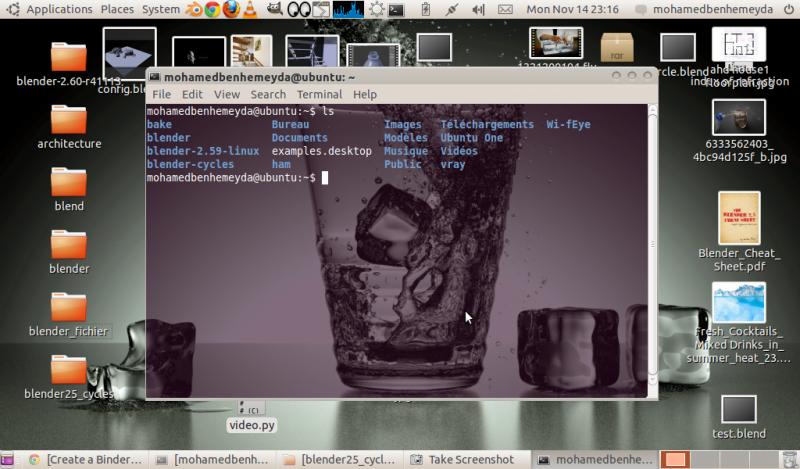Select Blender_Cheat_Sheet.pdf thumbnail

point(739,218)
